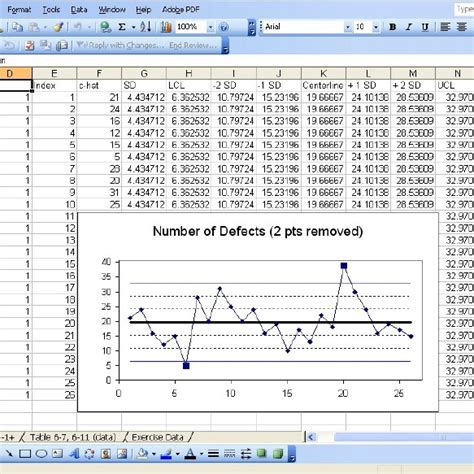
Task: Click the Sort Ascending A-Z icon
Action: click(x=146, y=27)
